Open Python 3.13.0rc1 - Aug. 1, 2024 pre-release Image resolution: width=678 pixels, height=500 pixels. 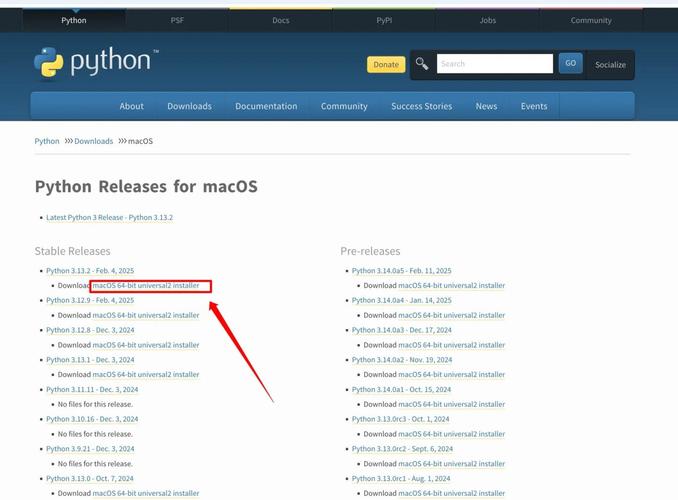401,478
